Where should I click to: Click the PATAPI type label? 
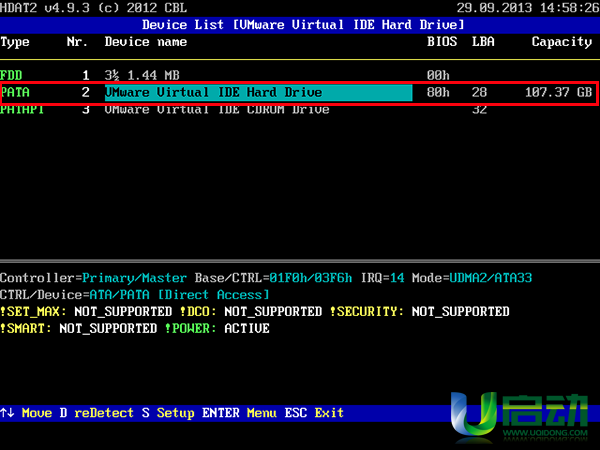(22, 110)
